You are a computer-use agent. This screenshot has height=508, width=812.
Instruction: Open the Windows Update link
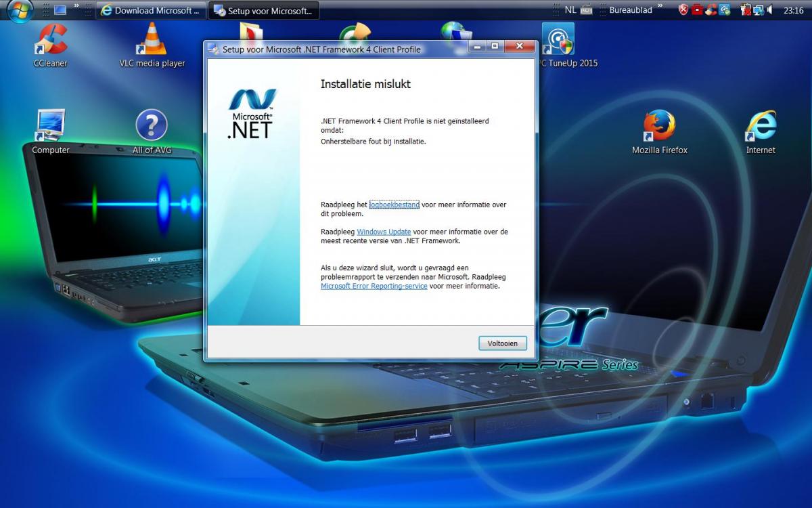click(x=384, y=232)
